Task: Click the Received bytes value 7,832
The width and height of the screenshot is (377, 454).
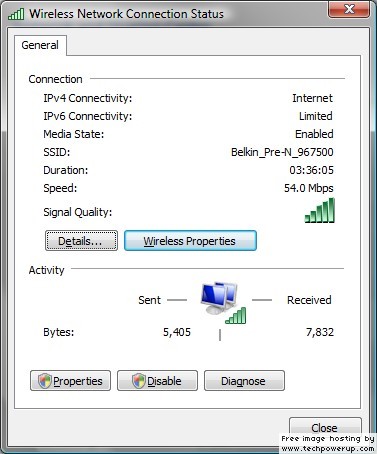Action: click(320, 332)
